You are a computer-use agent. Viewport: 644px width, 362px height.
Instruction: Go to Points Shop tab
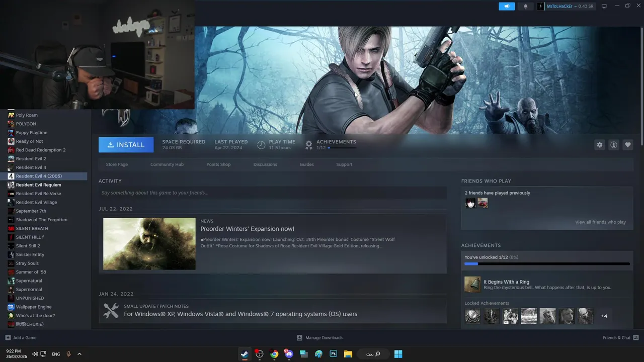pos(218,164)
